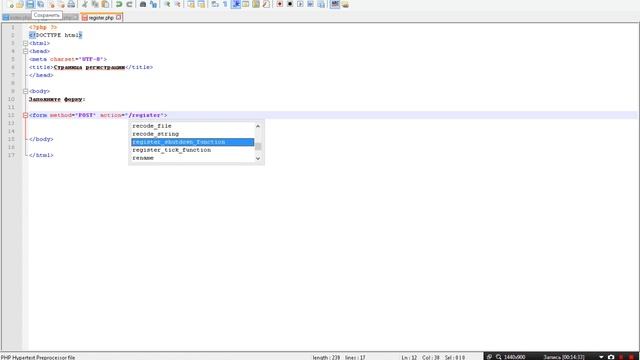Switch to the register.php tab
This screenshot has height=360, width=640.
click(101, 18)
